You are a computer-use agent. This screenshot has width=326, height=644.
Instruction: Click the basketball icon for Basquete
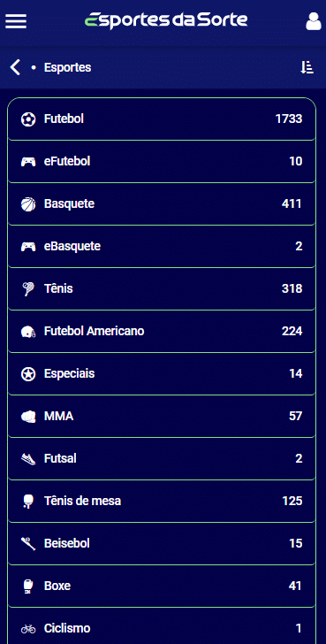pos(28,204)
